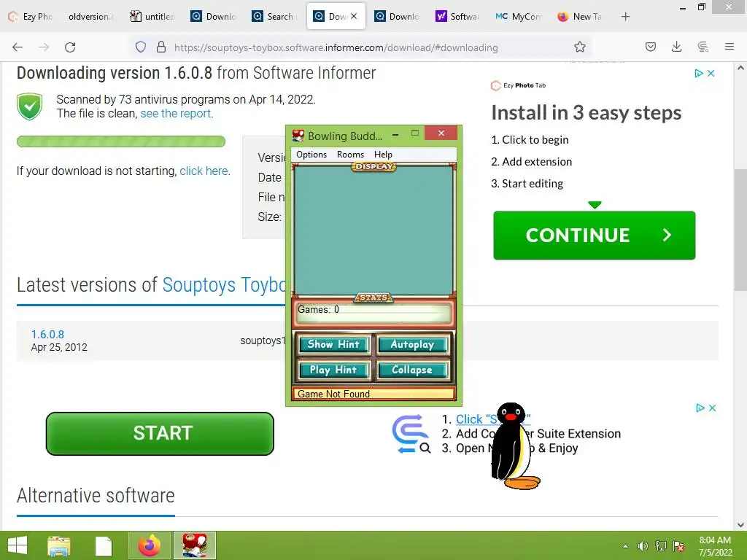Screen dimensions: 747x560
Task: Click the green antivirus shield icon
Action: coord(29,106)
